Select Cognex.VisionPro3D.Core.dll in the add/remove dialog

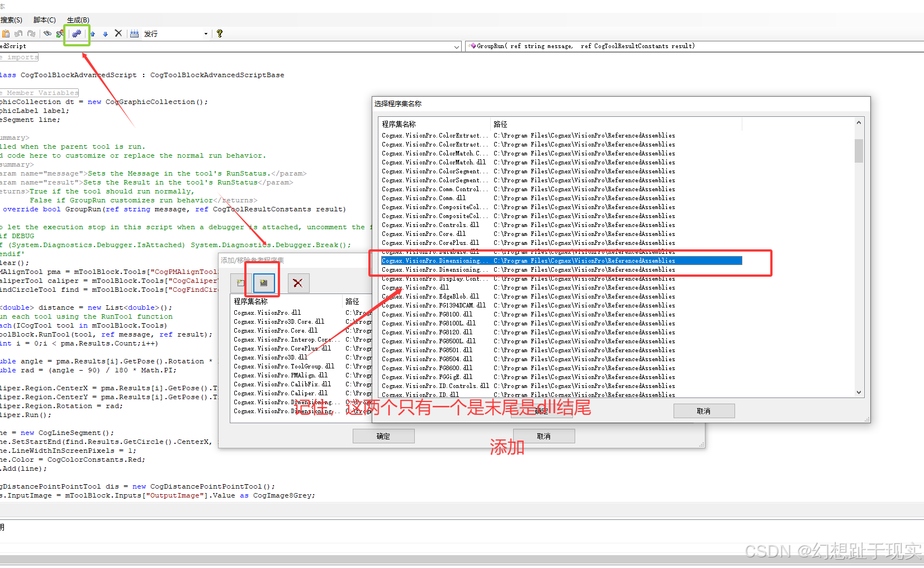302,321
